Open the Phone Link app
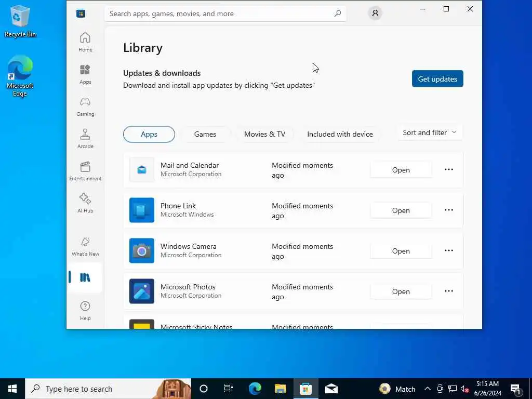Viewport: 532px width, 399px height. [x=401, y=210]
